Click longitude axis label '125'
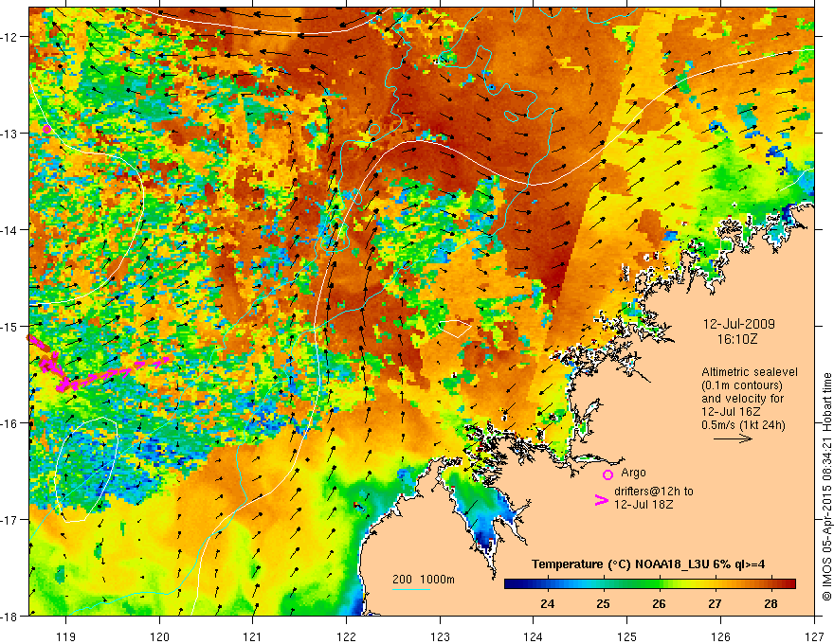Screen dimensions: 834x644 [x=627, y=636]
